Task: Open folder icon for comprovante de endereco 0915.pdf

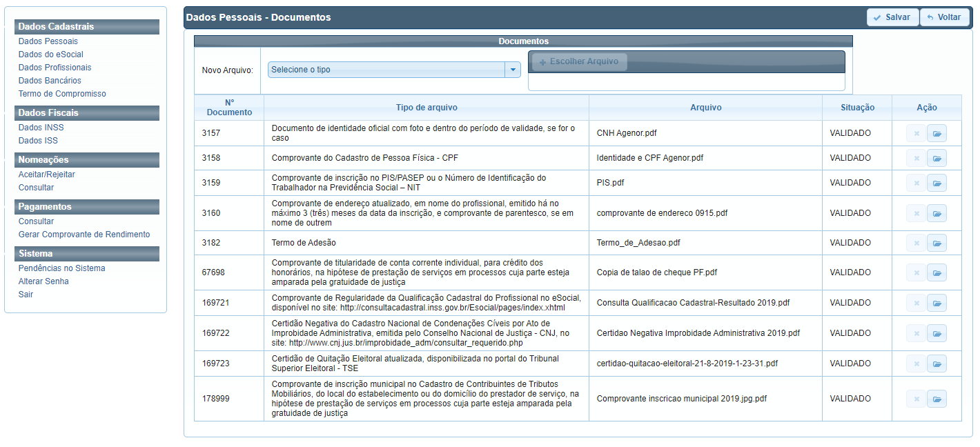Action: tap(937, 213)
